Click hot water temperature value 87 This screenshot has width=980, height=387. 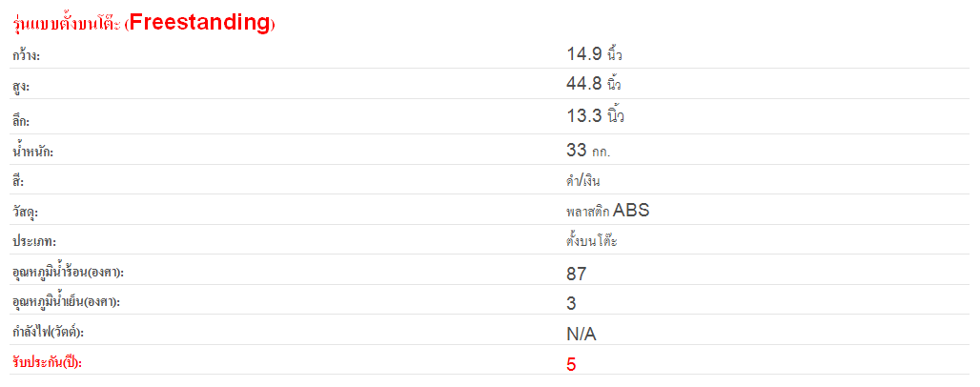(x=576, y=274)
